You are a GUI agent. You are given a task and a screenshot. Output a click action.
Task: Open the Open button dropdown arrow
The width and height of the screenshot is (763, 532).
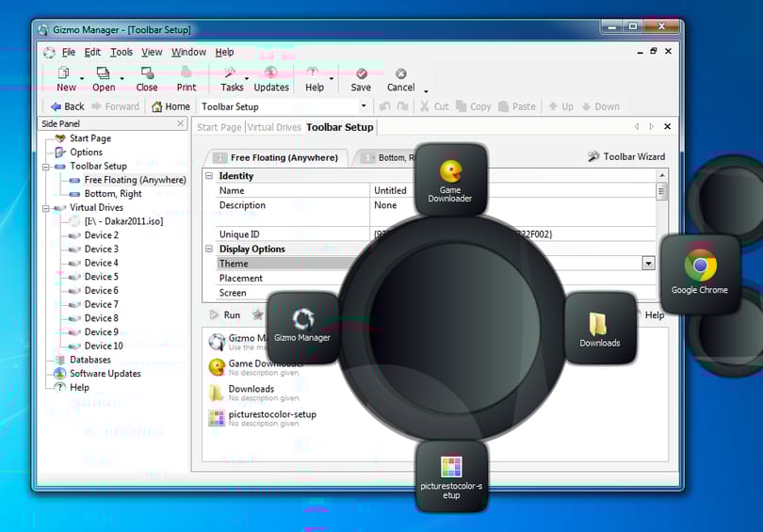[x=122, y=79]
